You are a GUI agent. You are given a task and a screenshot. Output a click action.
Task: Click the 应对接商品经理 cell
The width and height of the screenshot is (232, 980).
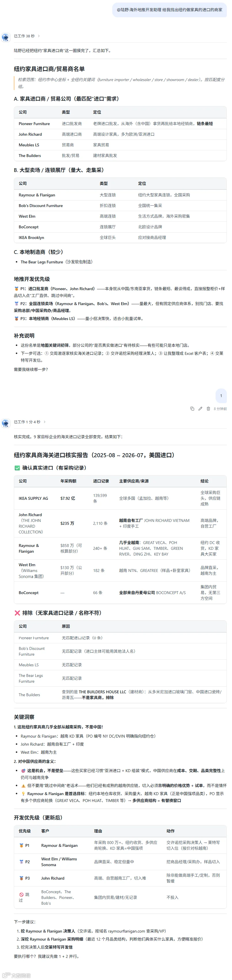click(152, 238)
